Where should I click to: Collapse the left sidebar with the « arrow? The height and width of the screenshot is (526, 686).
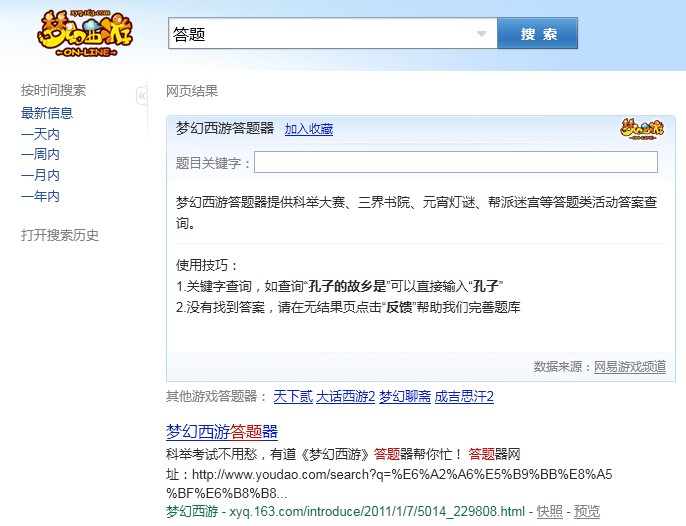click(142, 96)
